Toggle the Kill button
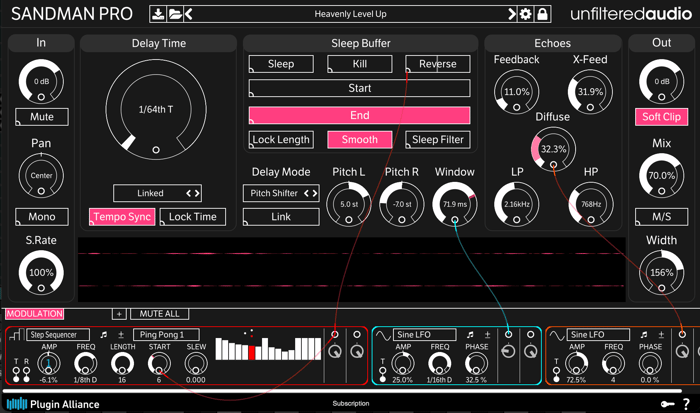The height and width of the screenshot is (413, 700). coord(360,64)
